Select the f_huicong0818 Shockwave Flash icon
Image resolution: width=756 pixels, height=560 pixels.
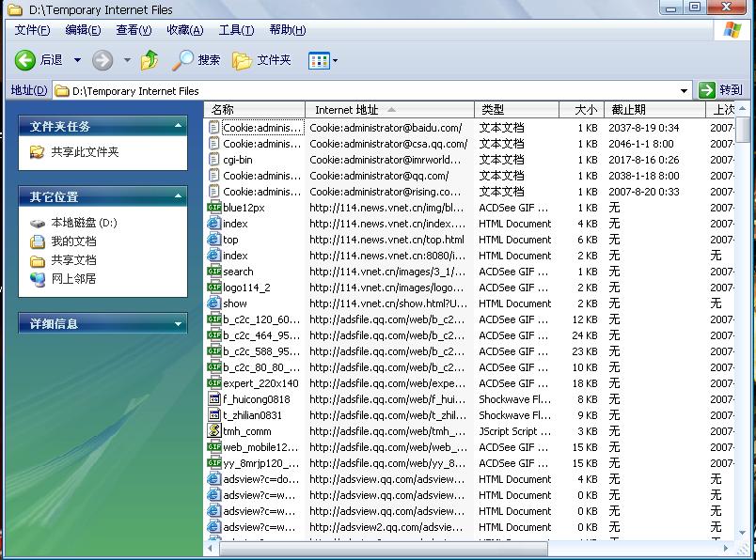click(214, 399)
